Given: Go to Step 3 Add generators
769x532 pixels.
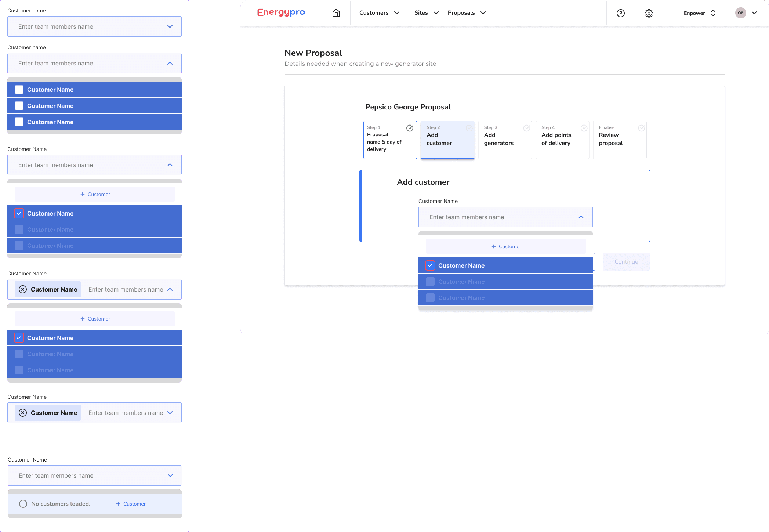Looking at the screenshot, I should (x=505, y=140).
